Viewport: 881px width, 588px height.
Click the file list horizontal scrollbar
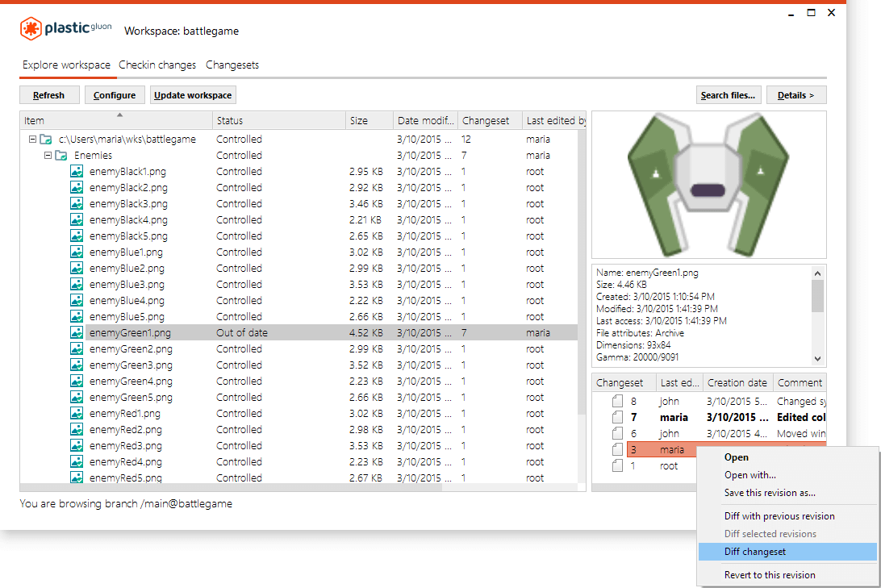[231, 487]
